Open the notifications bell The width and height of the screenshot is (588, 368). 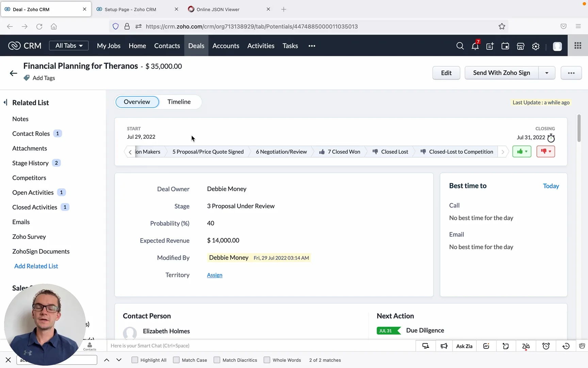click(x=475, y=46)
